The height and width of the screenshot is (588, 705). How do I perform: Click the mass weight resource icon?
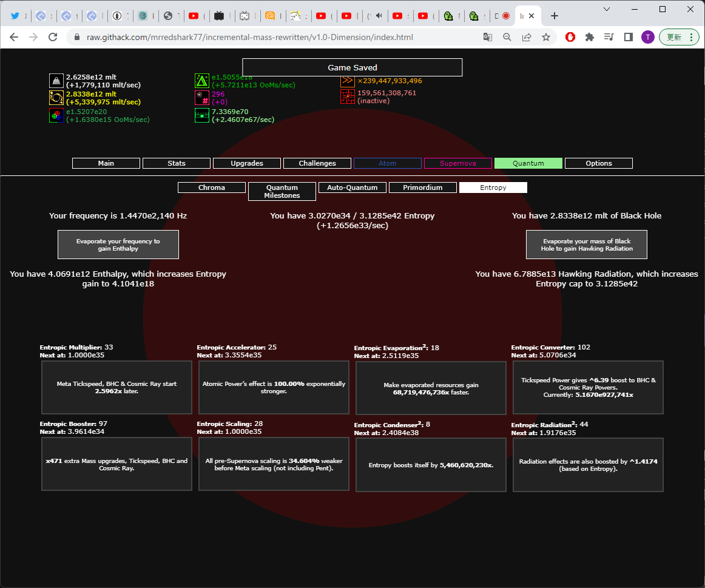click(56, 81)
